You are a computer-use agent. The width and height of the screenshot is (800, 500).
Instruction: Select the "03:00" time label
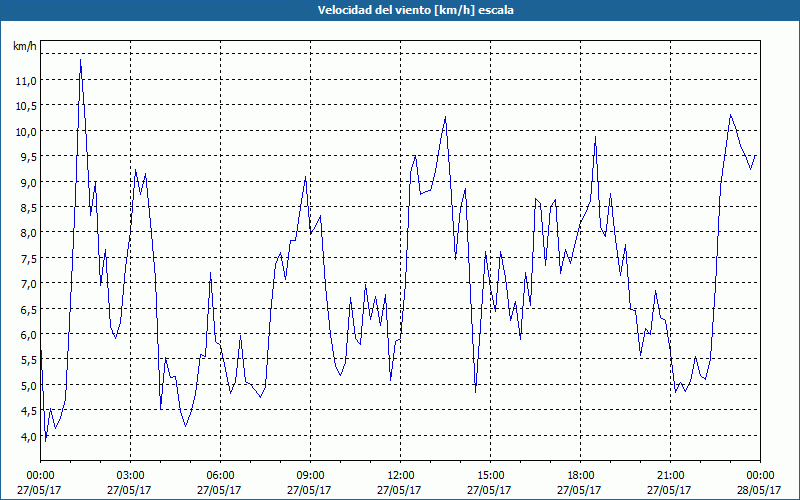point(130,476)
